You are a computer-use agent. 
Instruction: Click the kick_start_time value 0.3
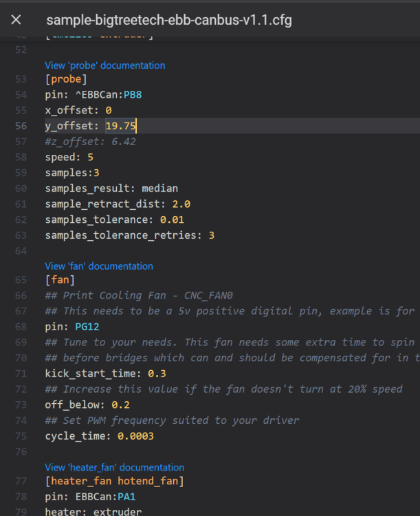pyautogui.click(x=157, y=374)
